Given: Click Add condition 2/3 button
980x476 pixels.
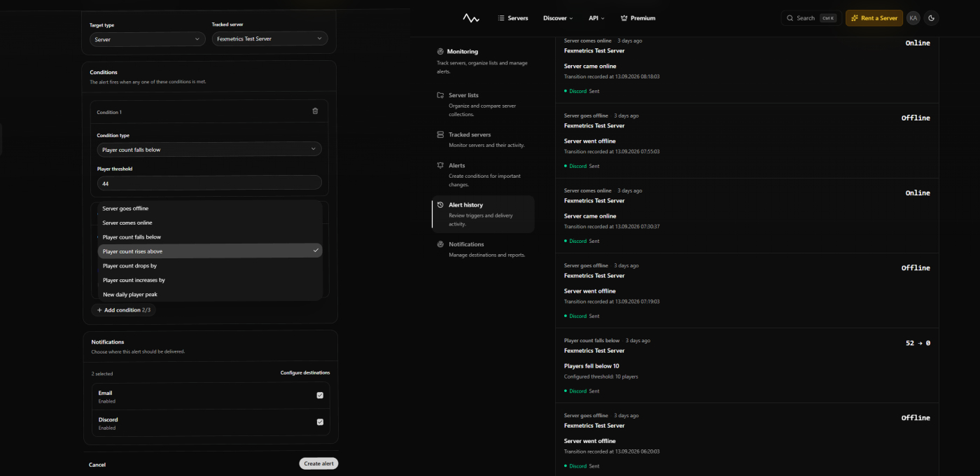Looking at the screenshot, I should [x=123, y=309].
